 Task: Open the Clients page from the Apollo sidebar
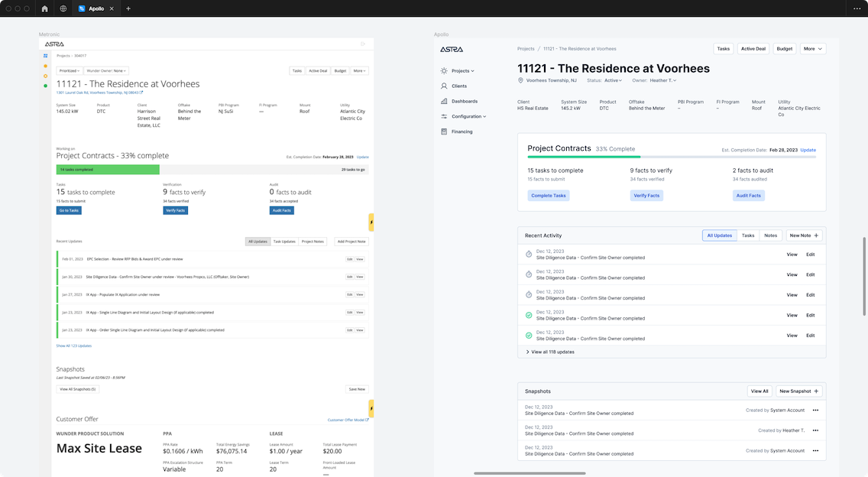pos(458,86)
